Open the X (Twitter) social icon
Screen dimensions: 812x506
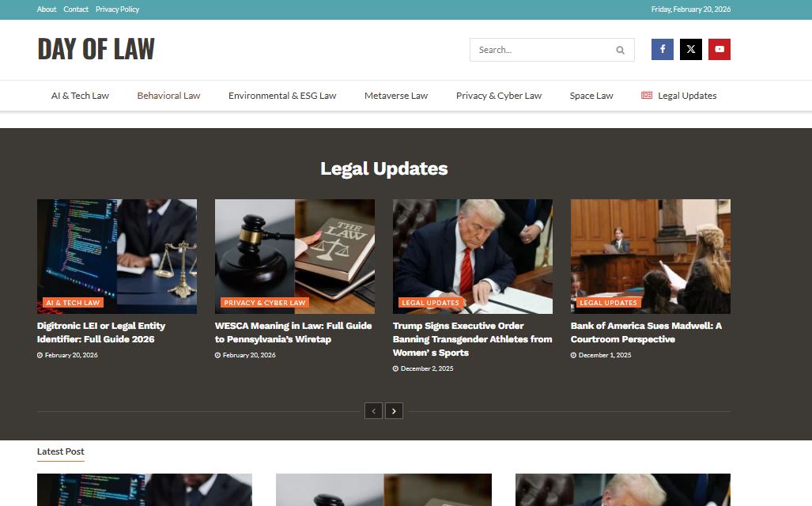[x=690, y=49]
